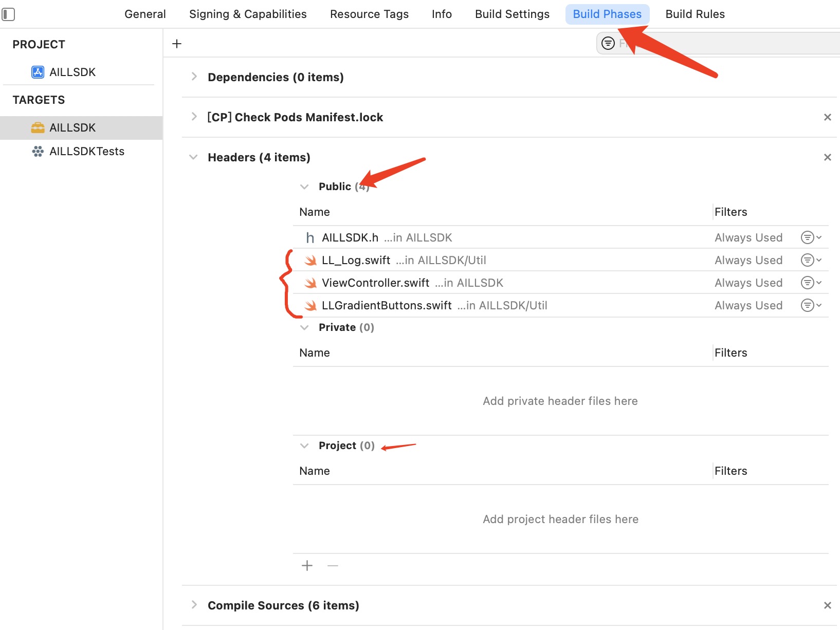This screenshot has height=630, width=840.
Task: Switch to the Info tab
Action: click(442, 14)
